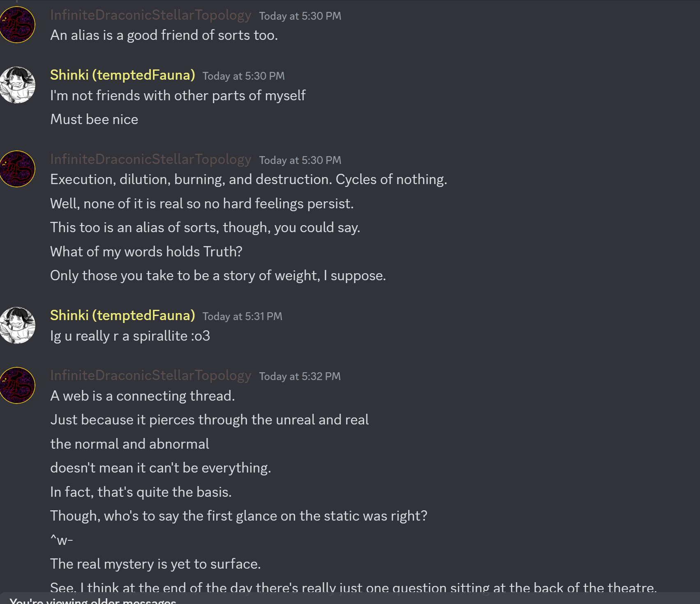The width and height of the screenshot is (700, 604).
Task: Click Shinki (temptedFauna) username at 5:30 PM
Action: tap(122, 75)
